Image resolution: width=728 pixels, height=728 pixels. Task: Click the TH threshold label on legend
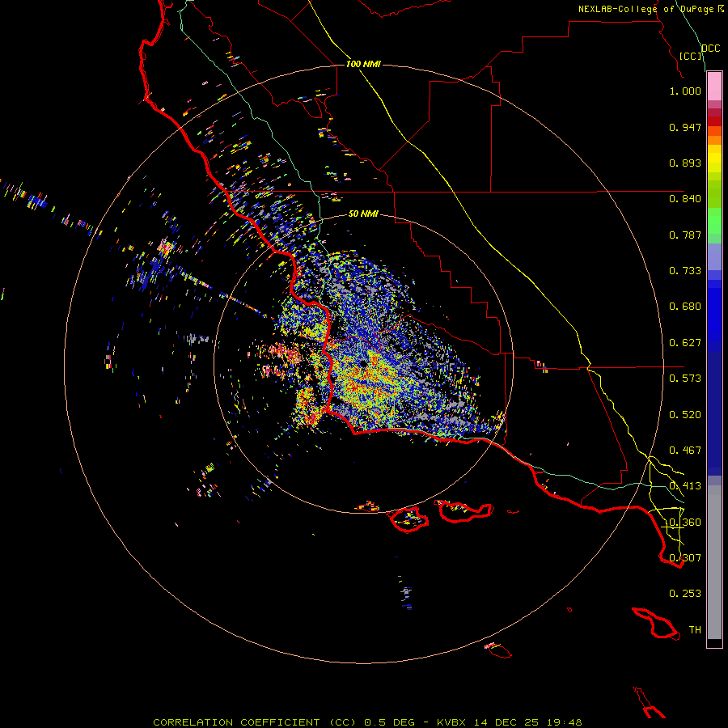click(695, 630)
